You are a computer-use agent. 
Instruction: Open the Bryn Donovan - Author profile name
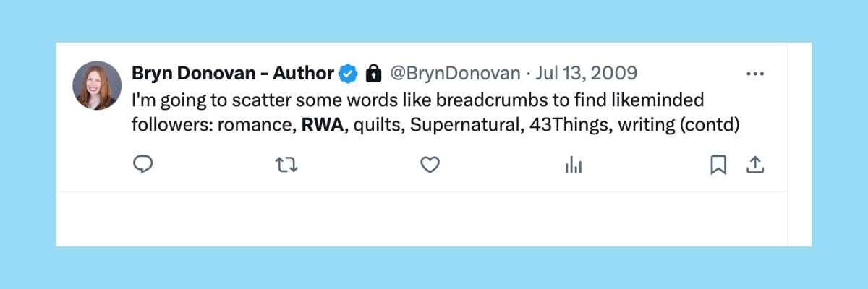(x=233, y=73)
